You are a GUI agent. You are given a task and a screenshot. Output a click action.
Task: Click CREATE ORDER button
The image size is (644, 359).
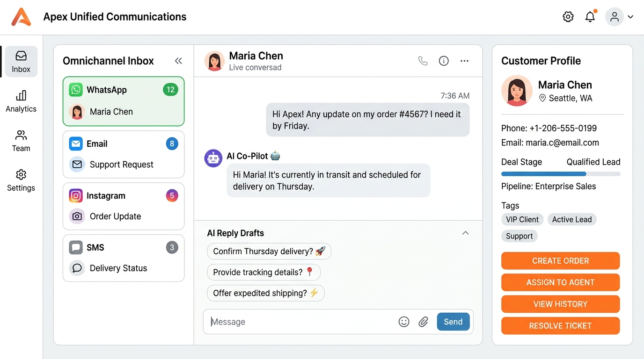coord(561,261)
